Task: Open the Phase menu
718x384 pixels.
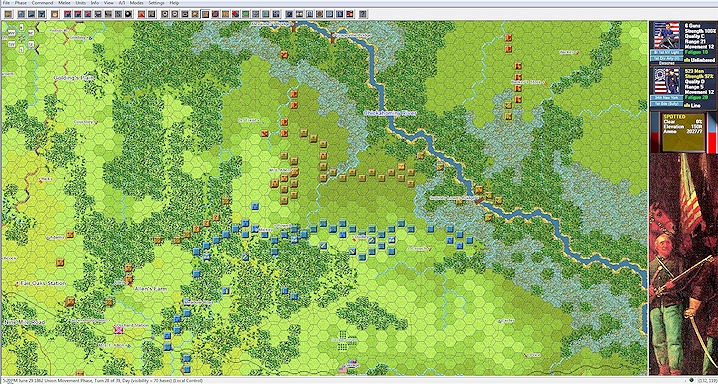Action: 20,3
